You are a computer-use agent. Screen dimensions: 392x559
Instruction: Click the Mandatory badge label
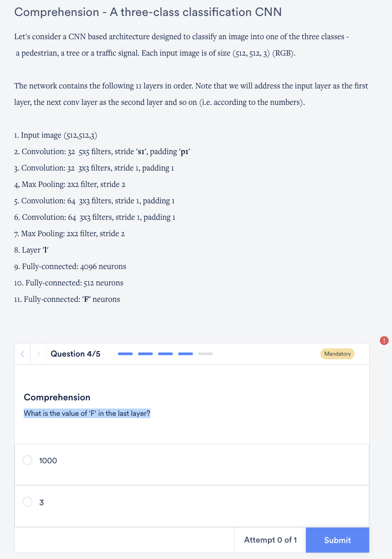(337, 354)
